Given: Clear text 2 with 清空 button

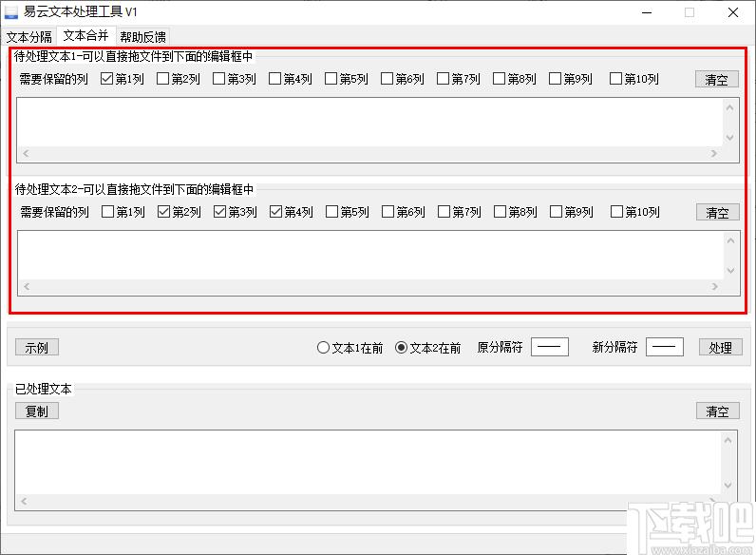Looking at the screenshot, I should coord(717,212).
